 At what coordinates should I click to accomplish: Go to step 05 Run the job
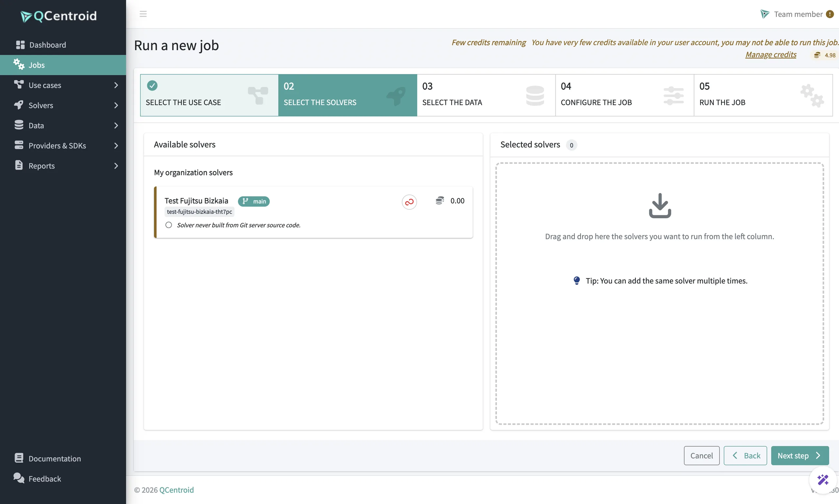pos(763,95)
